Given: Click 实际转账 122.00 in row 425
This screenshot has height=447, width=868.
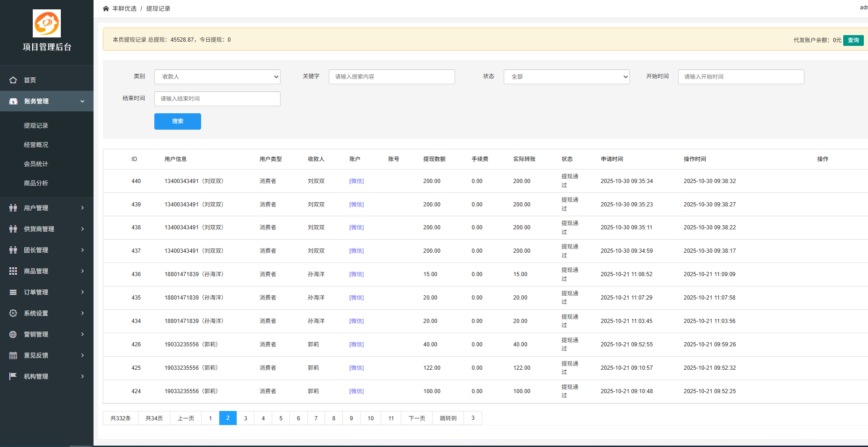Looking at the screenshot, I should pos(521,368).
